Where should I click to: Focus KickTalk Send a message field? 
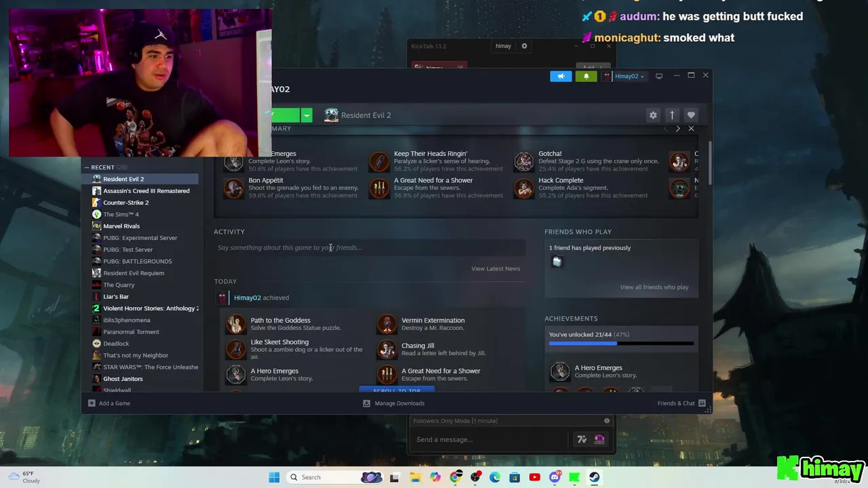(x=488, y=439)
